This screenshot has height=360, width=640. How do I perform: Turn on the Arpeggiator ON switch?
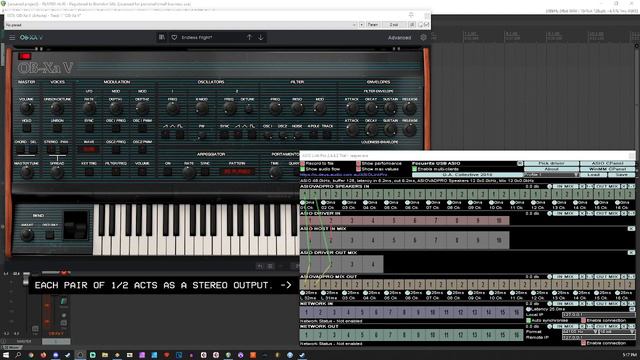coord(168,171)
